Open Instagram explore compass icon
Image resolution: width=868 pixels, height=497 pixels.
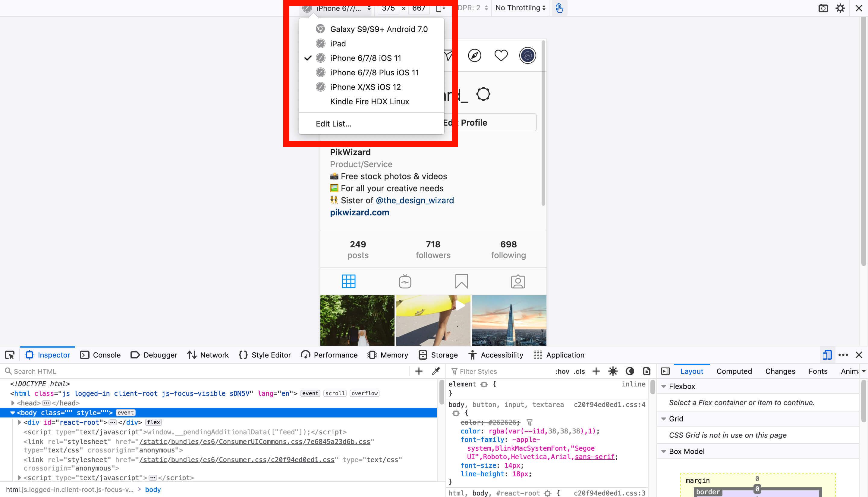pyautogui.click(x=474, y=55)
